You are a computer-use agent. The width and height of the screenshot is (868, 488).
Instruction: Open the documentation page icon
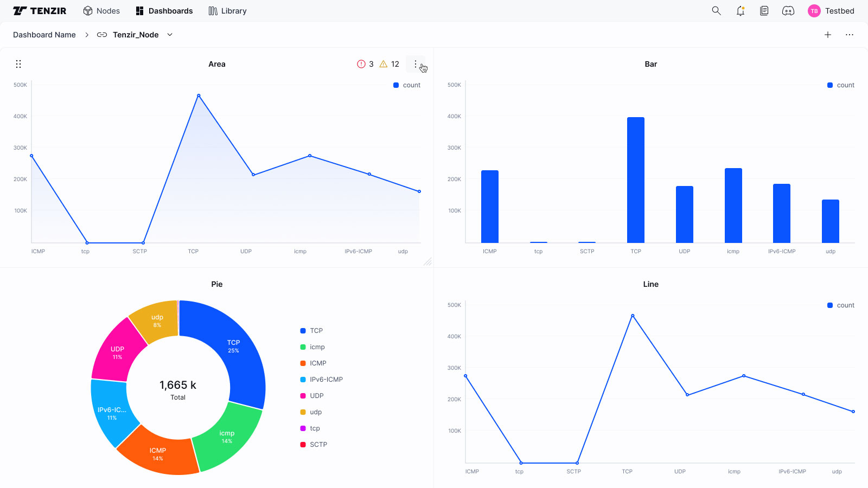764,11
